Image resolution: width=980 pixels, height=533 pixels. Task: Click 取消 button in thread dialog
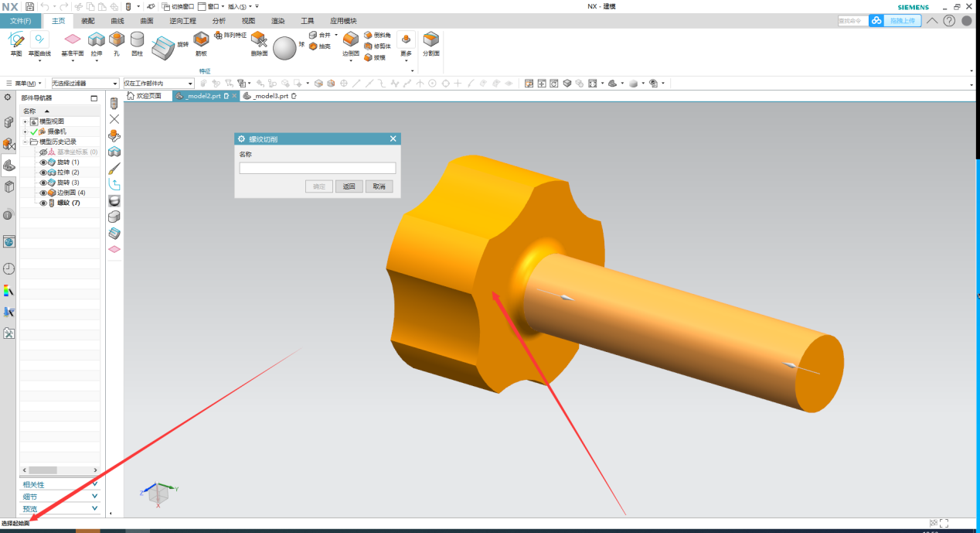point(379,186)
